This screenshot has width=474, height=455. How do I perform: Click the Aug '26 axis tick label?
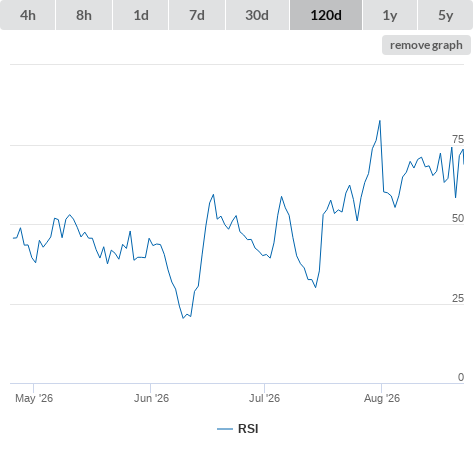click(x=382, y=398)
